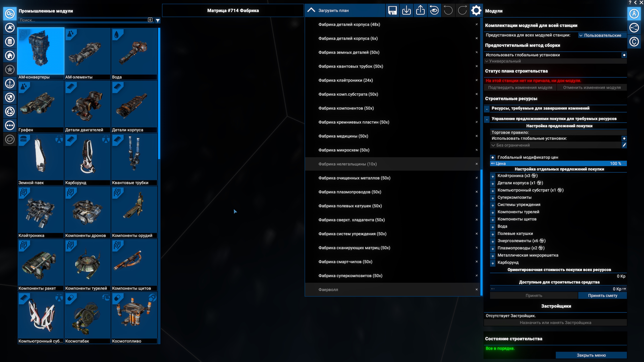Viewport: 644px width, 362px height.
Task: Select the anchor dock modules sidebar icon
Action: point(10,83)
